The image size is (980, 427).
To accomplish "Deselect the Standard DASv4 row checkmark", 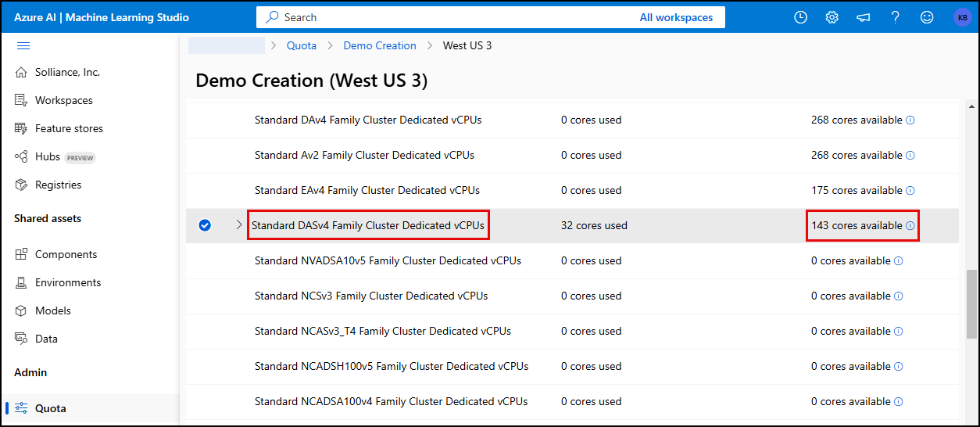I will click(x=205, y=225).
